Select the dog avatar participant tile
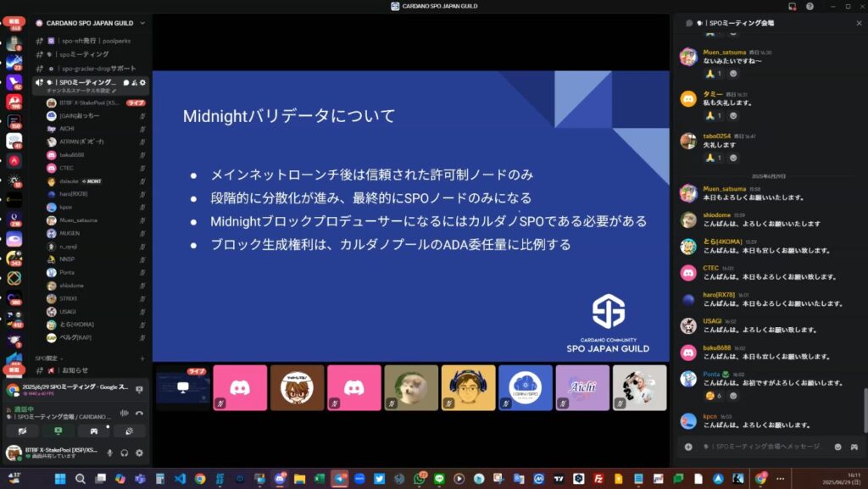 [411, 388]
